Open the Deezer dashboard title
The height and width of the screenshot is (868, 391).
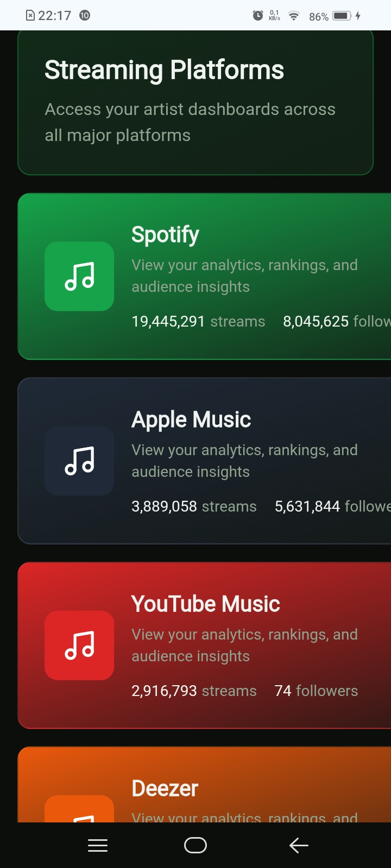[x=165, y=788]
